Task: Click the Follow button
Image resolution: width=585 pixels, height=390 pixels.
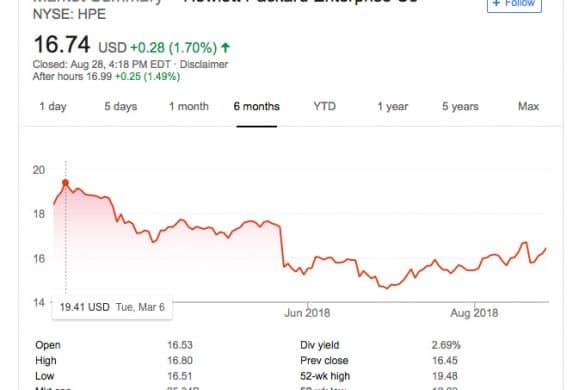Action: [514, 4]
